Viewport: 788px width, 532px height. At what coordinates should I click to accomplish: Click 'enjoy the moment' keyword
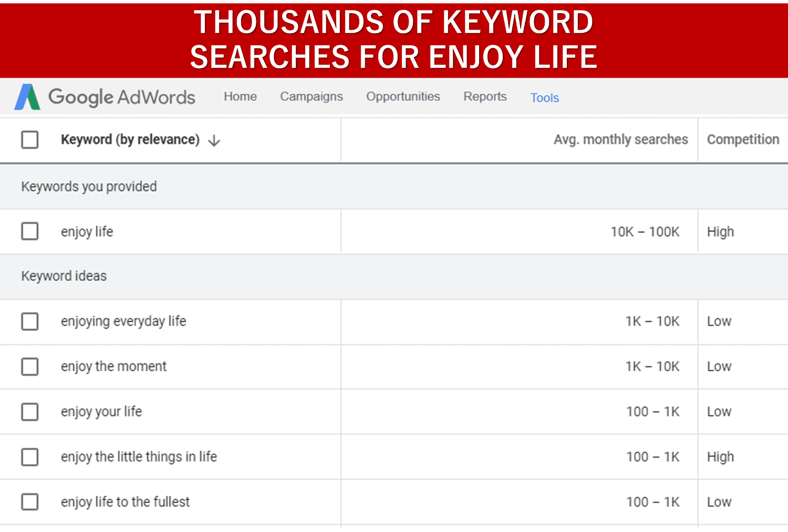(x=113, y=367)
